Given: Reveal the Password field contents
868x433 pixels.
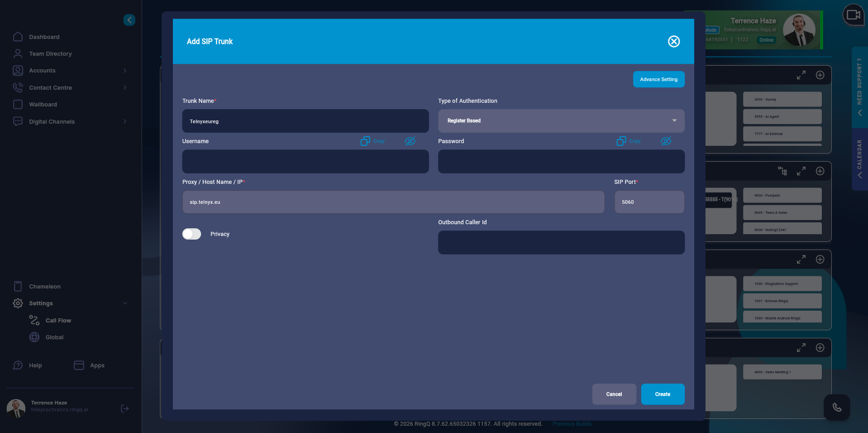Looking at the screenshot, I should 665,141.
